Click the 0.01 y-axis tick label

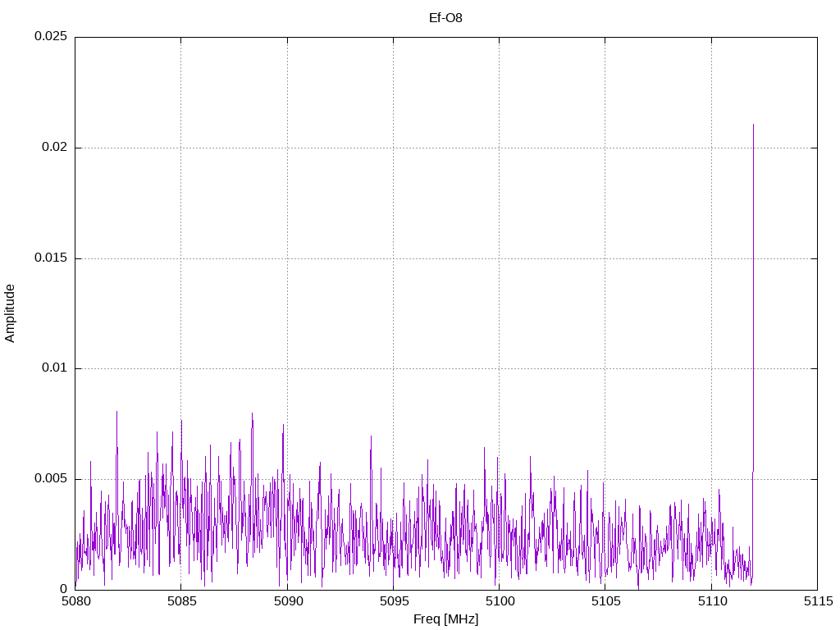pyautogui.click(x=55, y=368)
